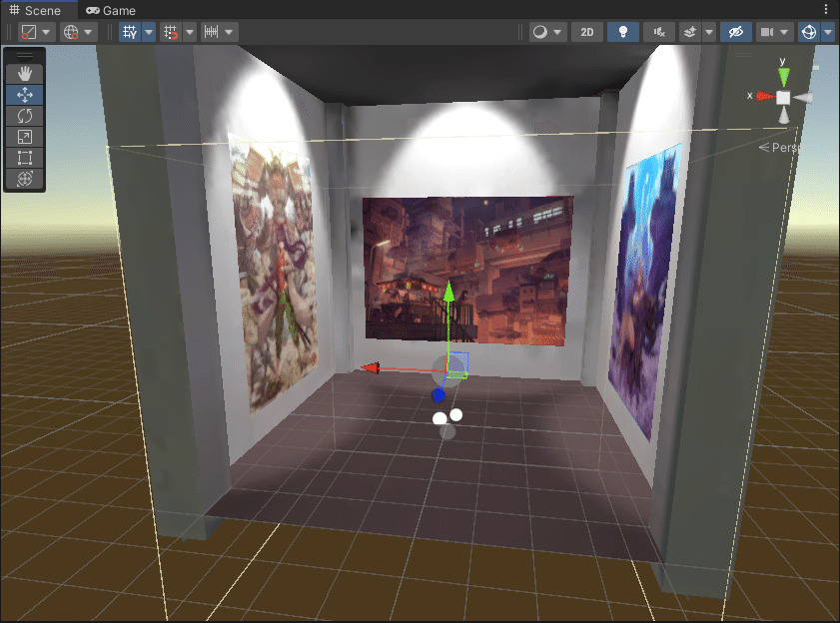The height and width of the screenshot is (623, 840).
Task: Select the Hand view tool
Action: [x=25, y=74]
